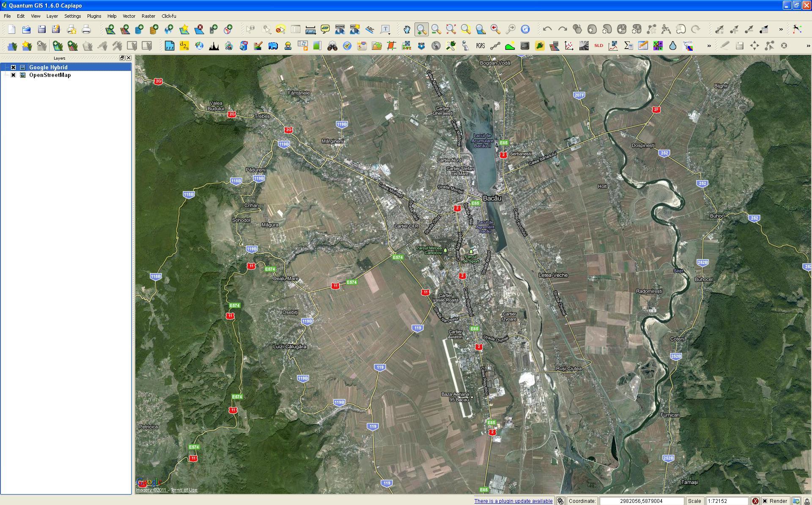This screenshot has height=505, width=812.
Task: Select the measure line tool
Action: (310, 29)
